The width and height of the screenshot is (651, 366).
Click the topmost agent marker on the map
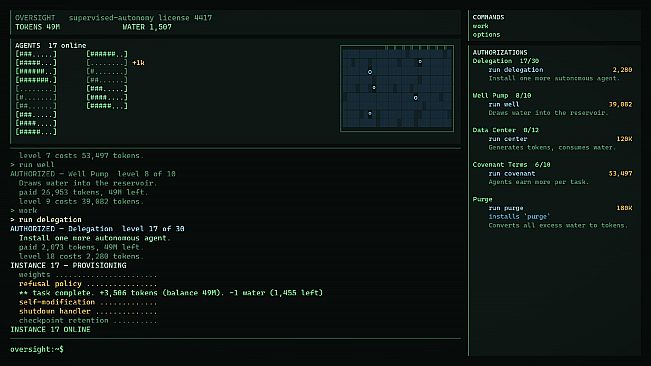(x=420, y=62)
